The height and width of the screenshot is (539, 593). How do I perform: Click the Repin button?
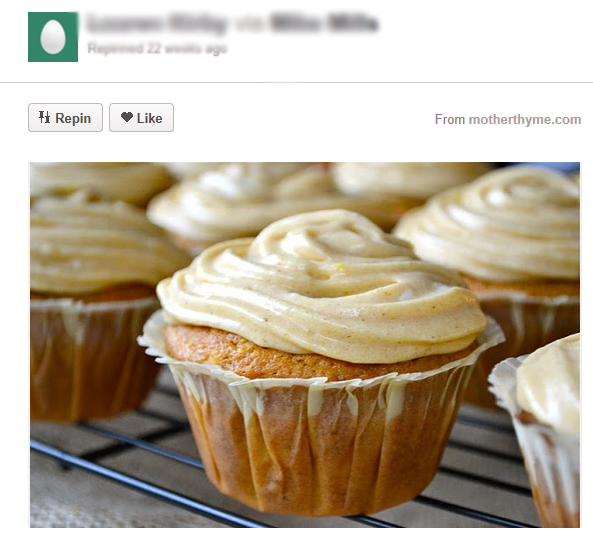[x=65, y=118]
